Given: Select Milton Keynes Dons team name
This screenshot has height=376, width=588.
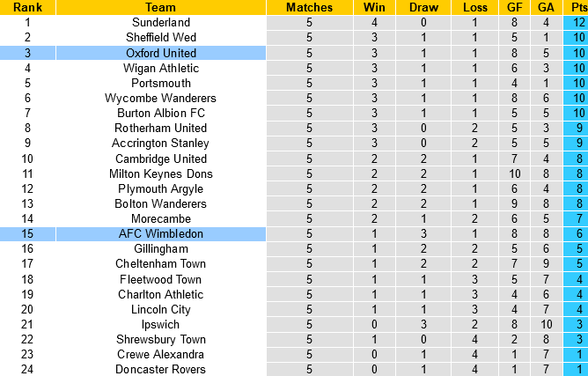Looking at the screenshot, I should (160, 173).
